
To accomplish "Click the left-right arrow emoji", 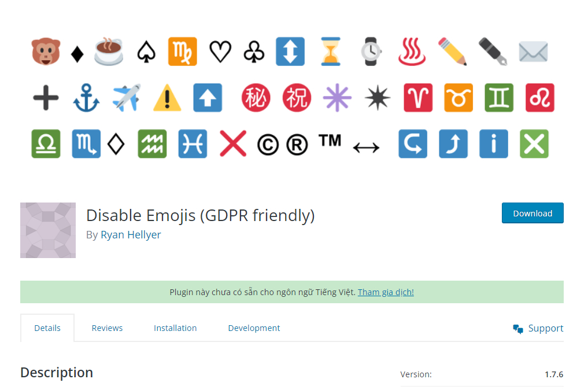I will [367, 148].
